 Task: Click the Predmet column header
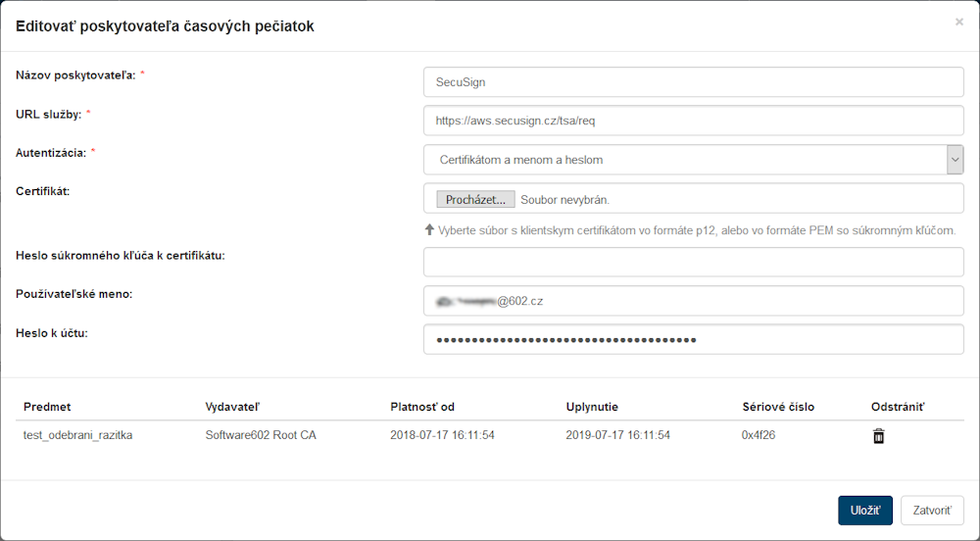click(47, 407)
